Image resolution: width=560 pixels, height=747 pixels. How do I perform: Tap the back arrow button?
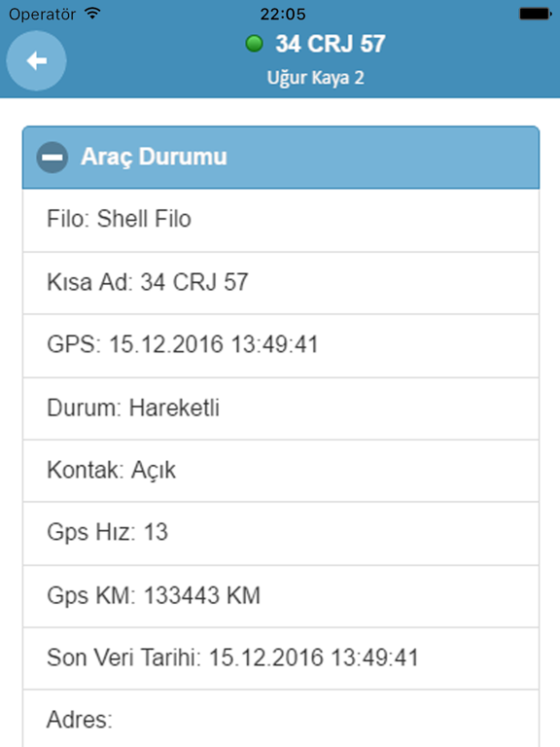[x=36, y=61]
